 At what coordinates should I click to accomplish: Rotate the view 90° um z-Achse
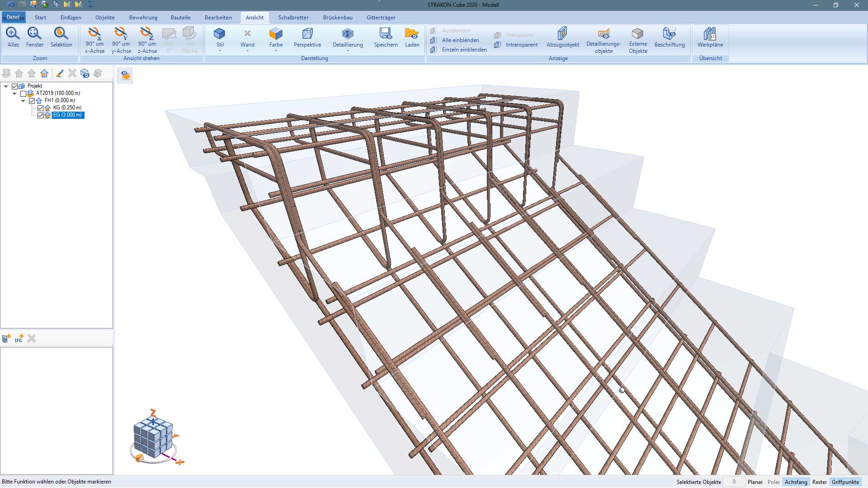(147, 40)
